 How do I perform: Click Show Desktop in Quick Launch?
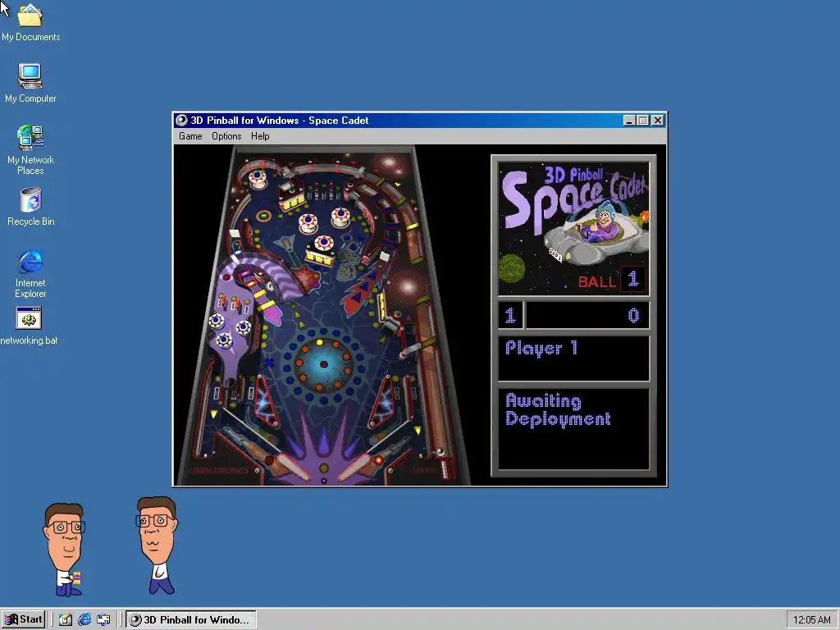(x=66, y=620)
